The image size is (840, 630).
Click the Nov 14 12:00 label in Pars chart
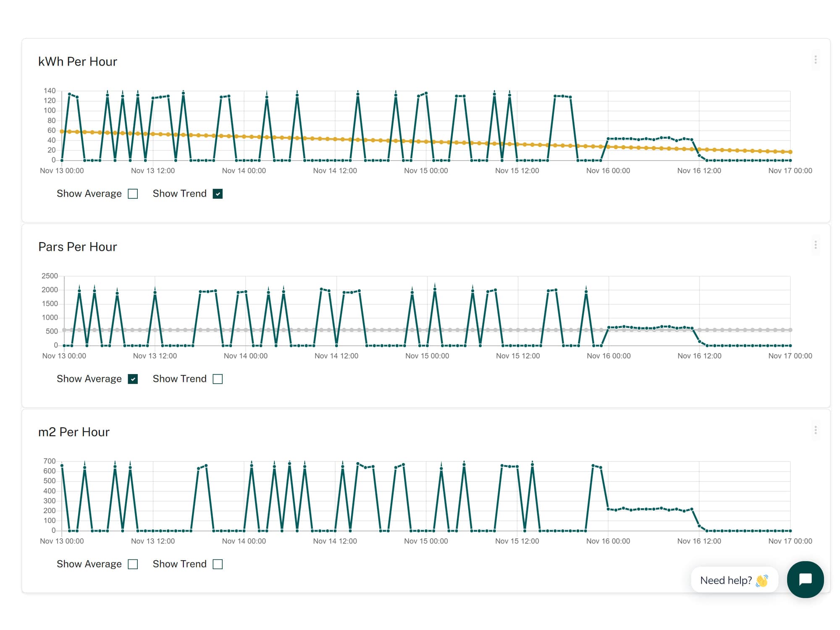[336, 356]
